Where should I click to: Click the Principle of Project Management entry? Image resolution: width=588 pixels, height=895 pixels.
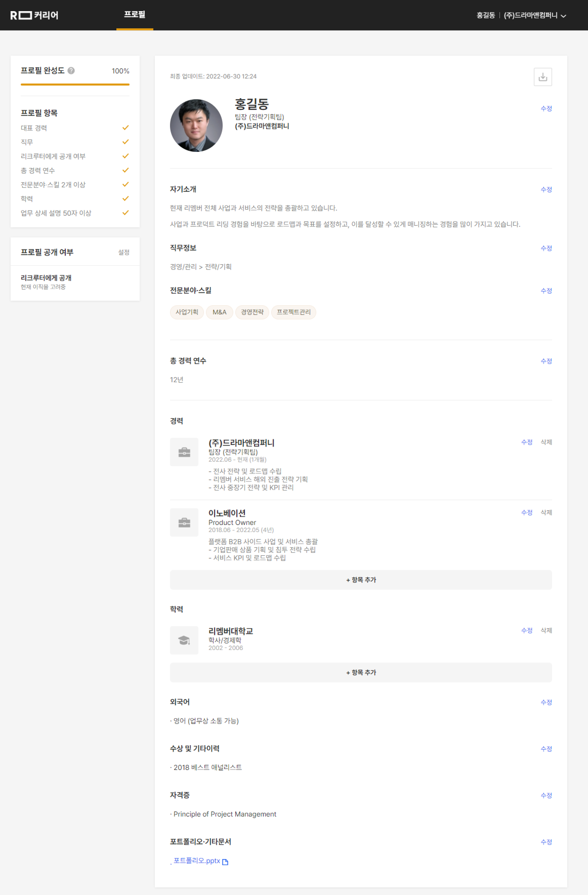(225, 814)
